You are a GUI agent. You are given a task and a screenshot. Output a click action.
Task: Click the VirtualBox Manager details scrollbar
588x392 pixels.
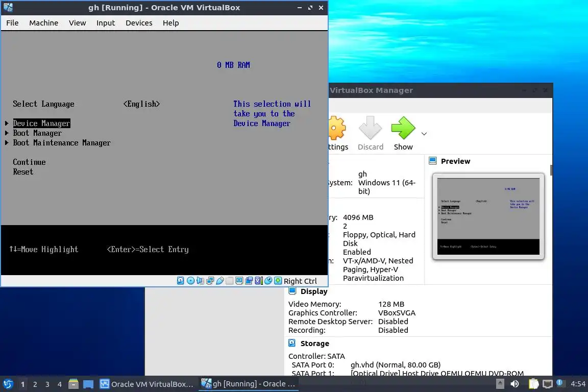[x=551, y=170]
